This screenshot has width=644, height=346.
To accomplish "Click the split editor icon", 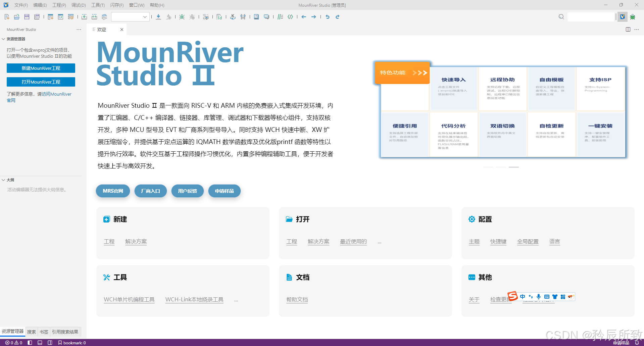I will (628, 30).
